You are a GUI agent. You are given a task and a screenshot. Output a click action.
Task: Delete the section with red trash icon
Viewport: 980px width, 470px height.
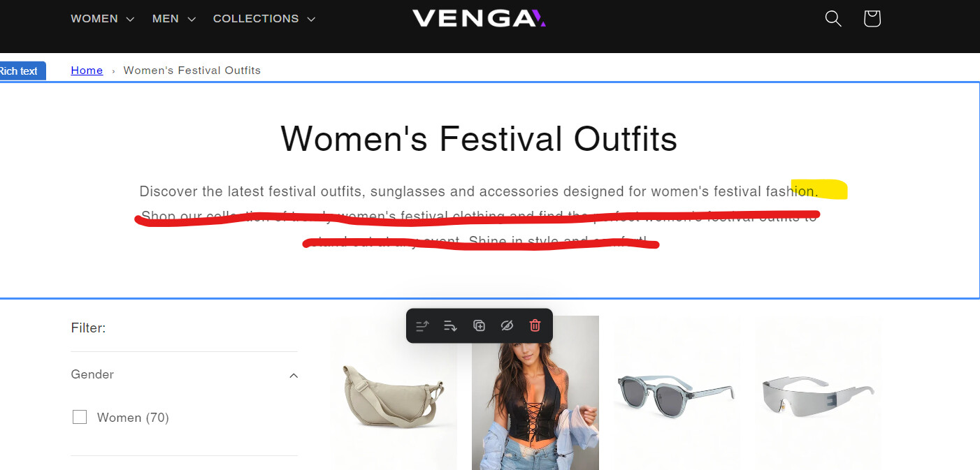535,326
